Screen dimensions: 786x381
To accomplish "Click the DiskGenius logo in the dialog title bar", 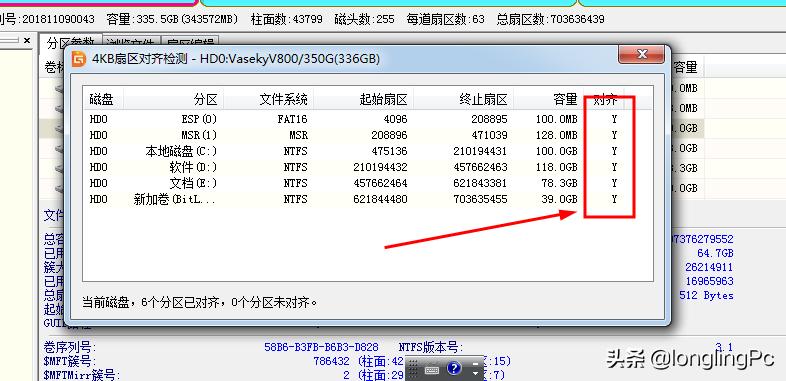I will pyautogui.click(x=79, y=59).
